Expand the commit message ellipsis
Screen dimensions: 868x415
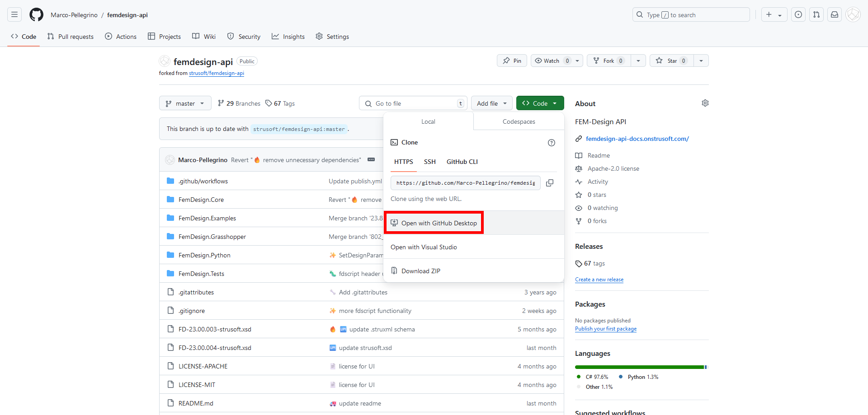(371, 160)
